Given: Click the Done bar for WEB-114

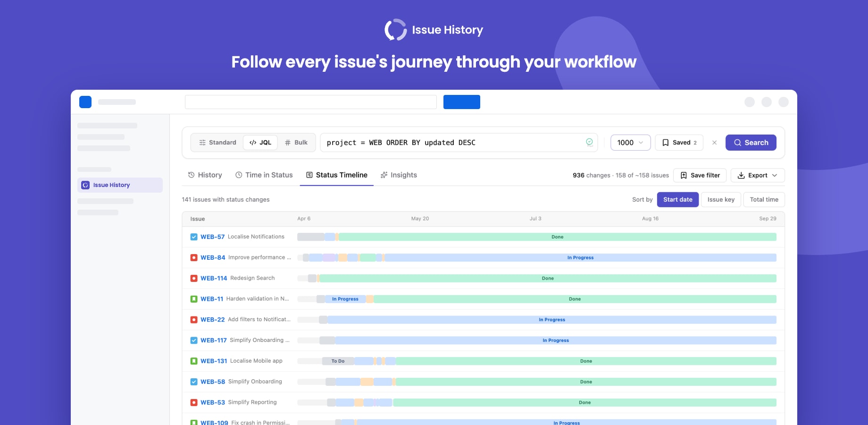Looking at the screenshot, I should [x=548, y=279].
